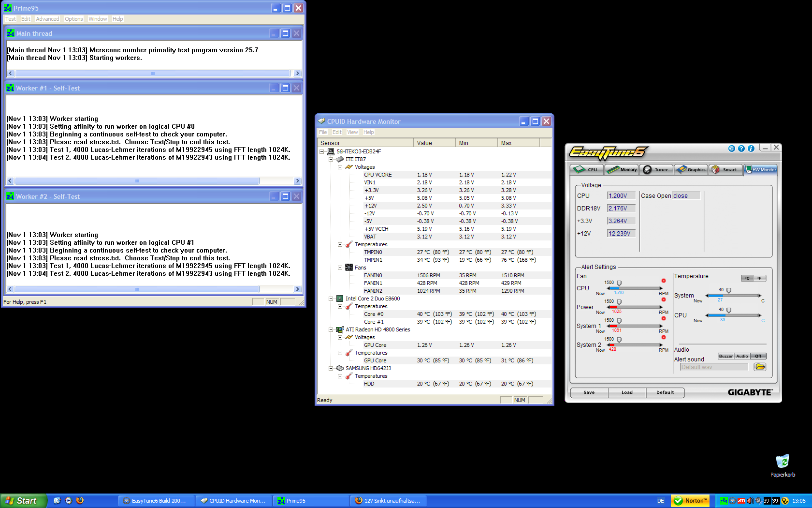Launch the media player Quick Launch icon

(x=69, y=501)
